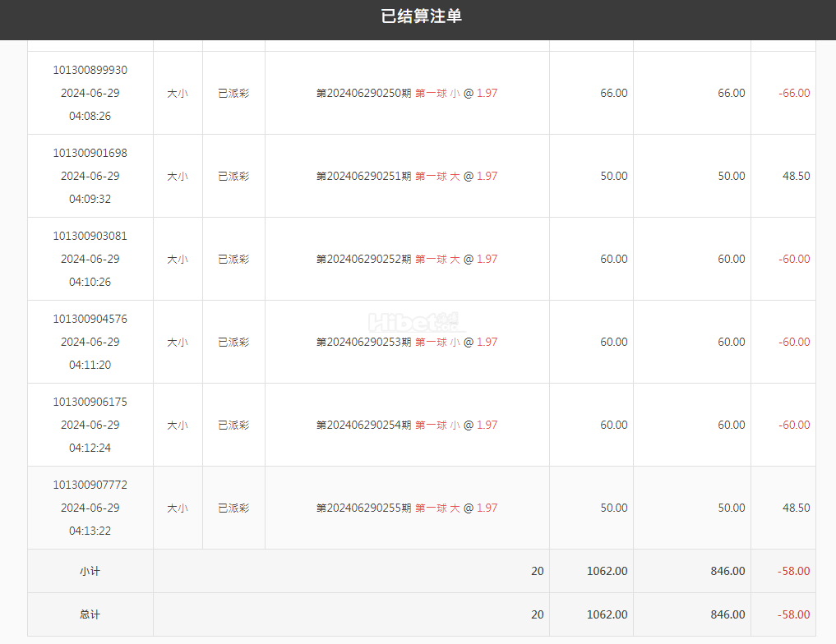Click bet details for period 202406290254
The height and width of the screenshot is (644, 836).
tap(407, 425)
